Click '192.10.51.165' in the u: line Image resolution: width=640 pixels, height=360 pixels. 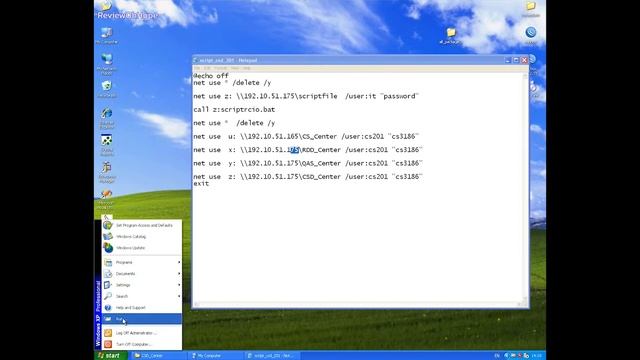click(x=273, y=136)
